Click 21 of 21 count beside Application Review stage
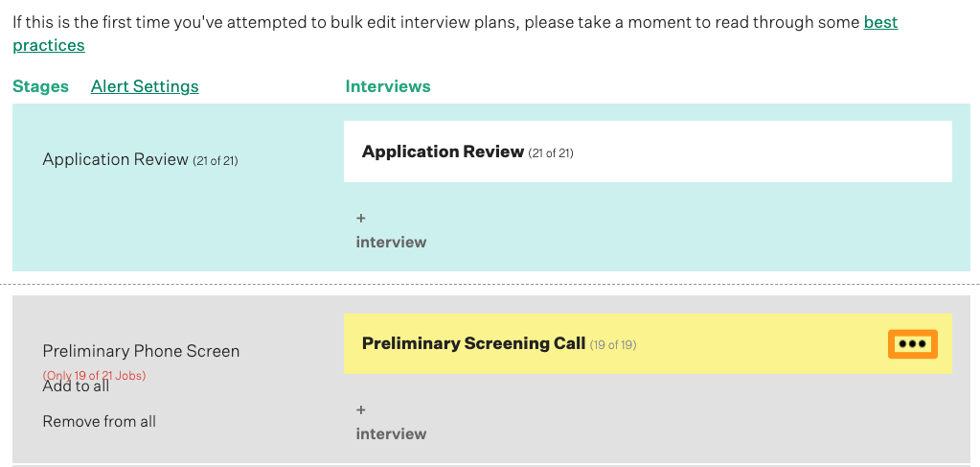Viewport: 980px width, 467px height. tap(215, 161)
